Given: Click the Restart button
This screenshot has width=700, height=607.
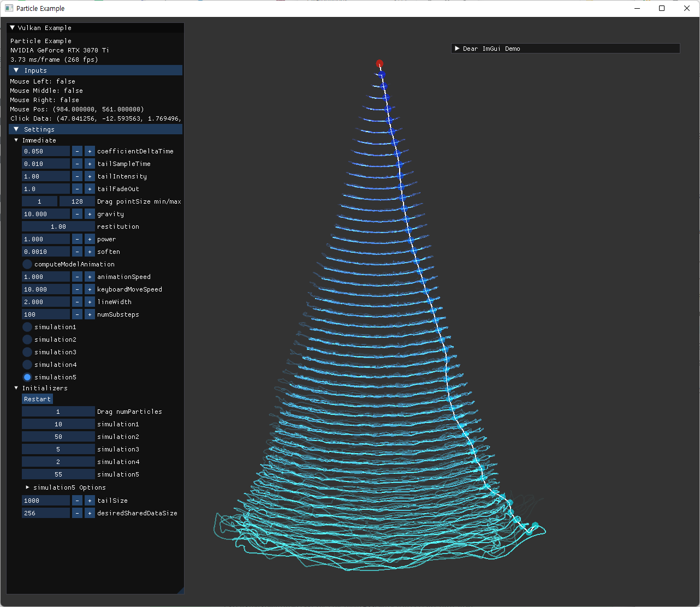Looking at the screenshot, I should [37, 399].
